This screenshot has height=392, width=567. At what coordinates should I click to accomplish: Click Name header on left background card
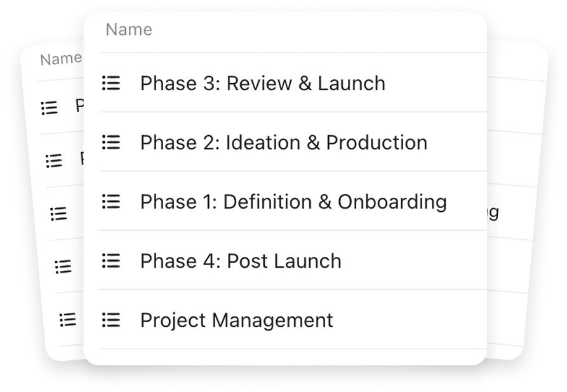[x=60, y=60]
